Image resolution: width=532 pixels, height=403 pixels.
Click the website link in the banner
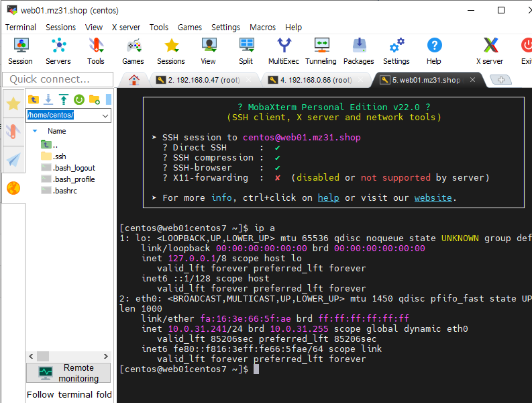(433, 197)
